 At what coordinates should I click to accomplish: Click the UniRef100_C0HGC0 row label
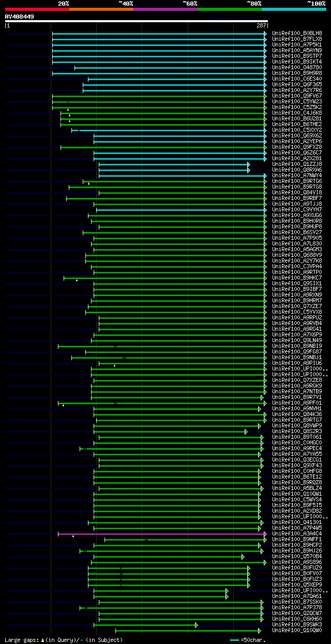click(297, 442)
